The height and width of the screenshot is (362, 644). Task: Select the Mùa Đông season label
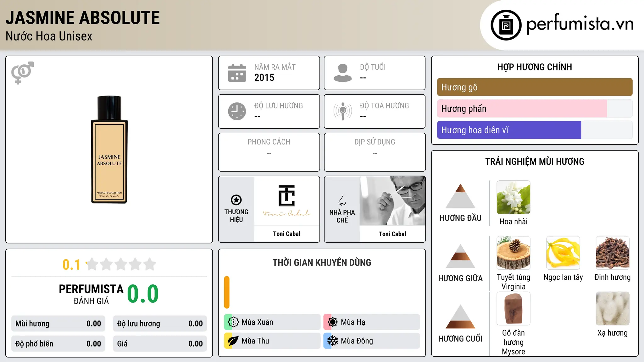click(357, 341)
